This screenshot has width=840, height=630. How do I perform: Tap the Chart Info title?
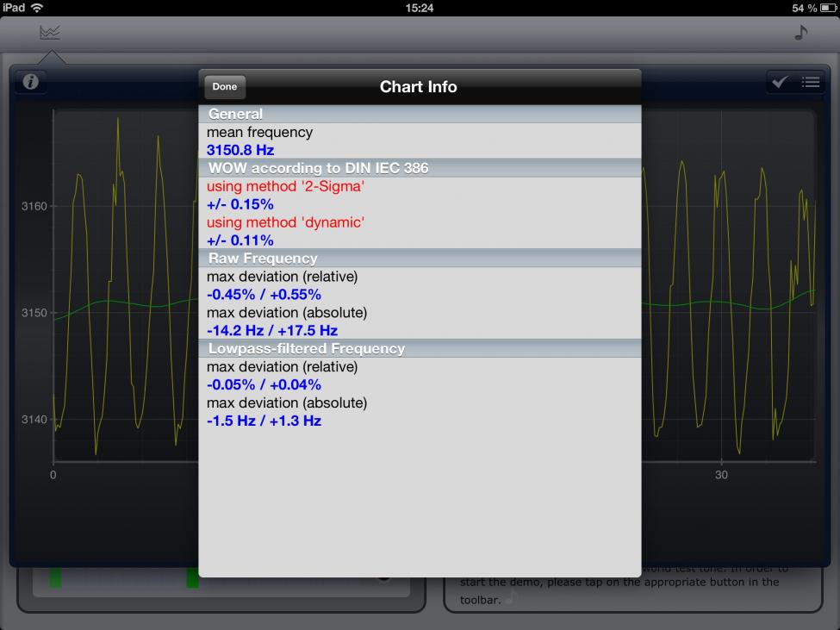coord(419,87)
